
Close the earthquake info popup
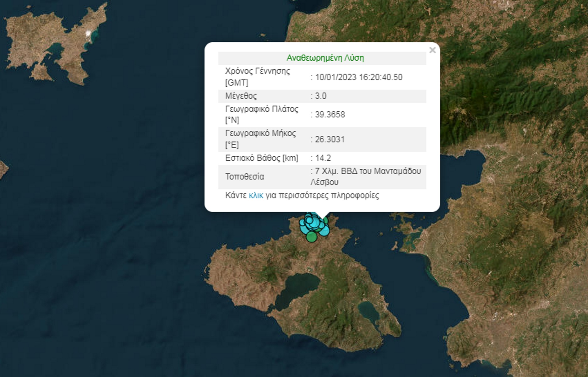[x=432, y=50]
